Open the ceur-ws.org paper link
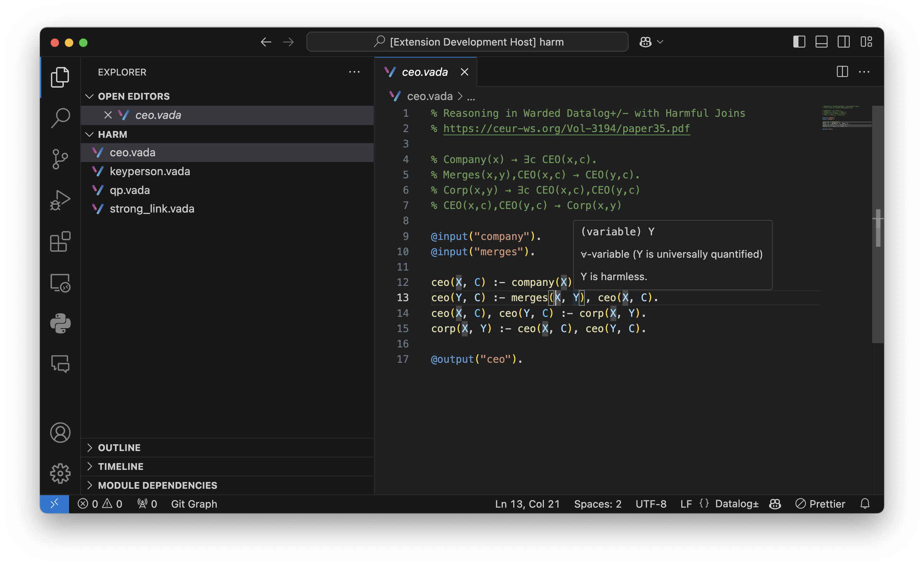Image resolution: width=924 pixels, height=566 pixels. (566, 129)
